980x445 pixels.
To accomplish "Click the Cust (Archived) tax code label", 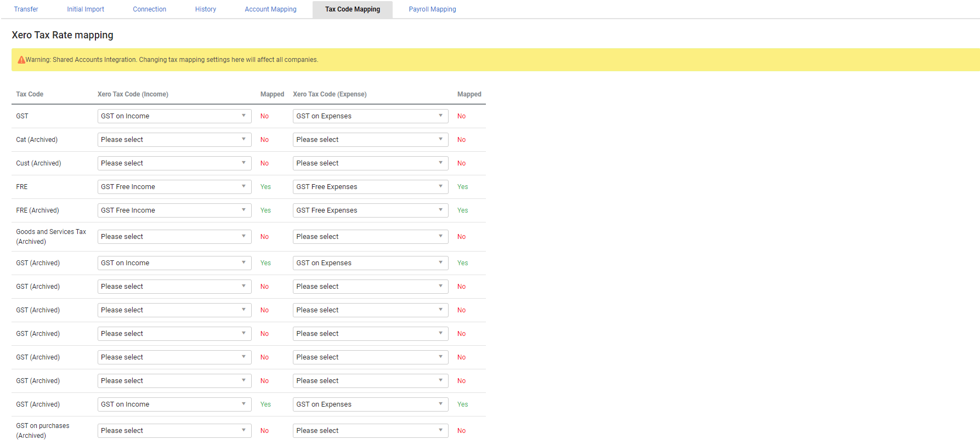I will (38, 163).
